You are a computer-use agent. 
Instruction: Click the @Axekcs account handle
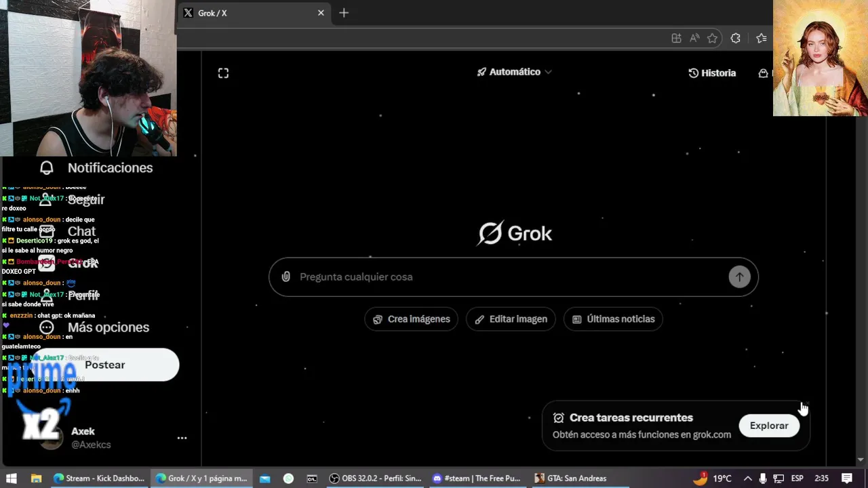point(91,445)
